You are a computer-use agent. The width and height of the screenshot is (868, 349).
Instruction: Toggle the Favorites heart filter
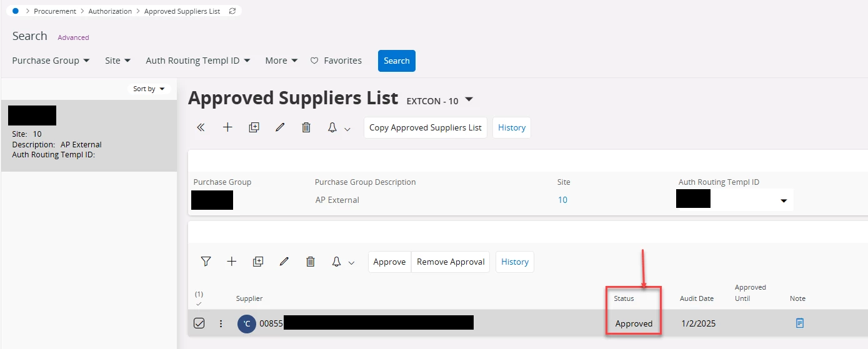point(336,61)
